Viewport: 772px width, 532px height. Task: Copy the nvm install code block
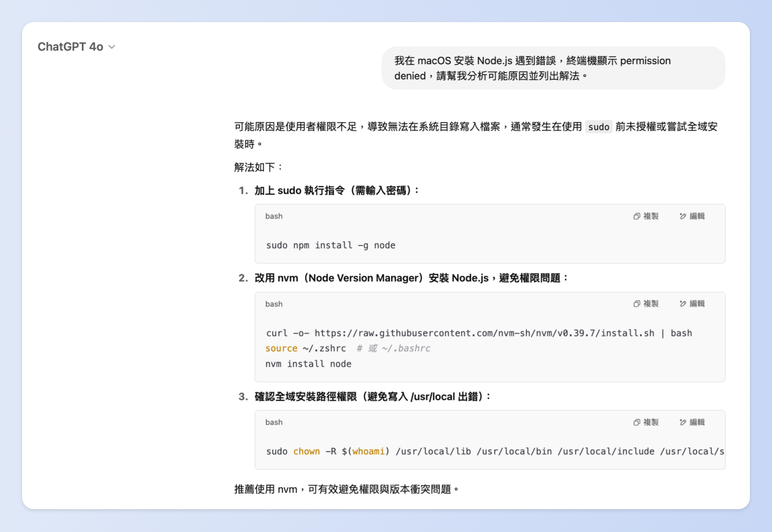646,304
